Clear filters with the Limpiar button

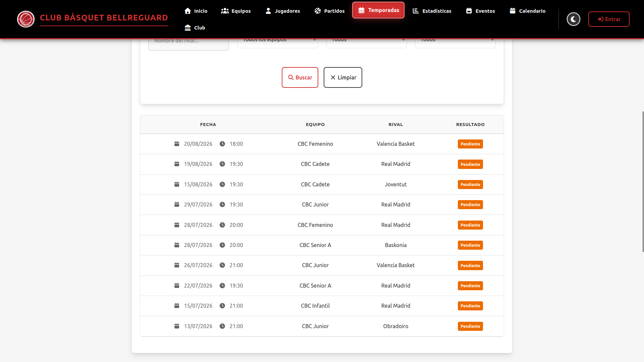(343, 77)
